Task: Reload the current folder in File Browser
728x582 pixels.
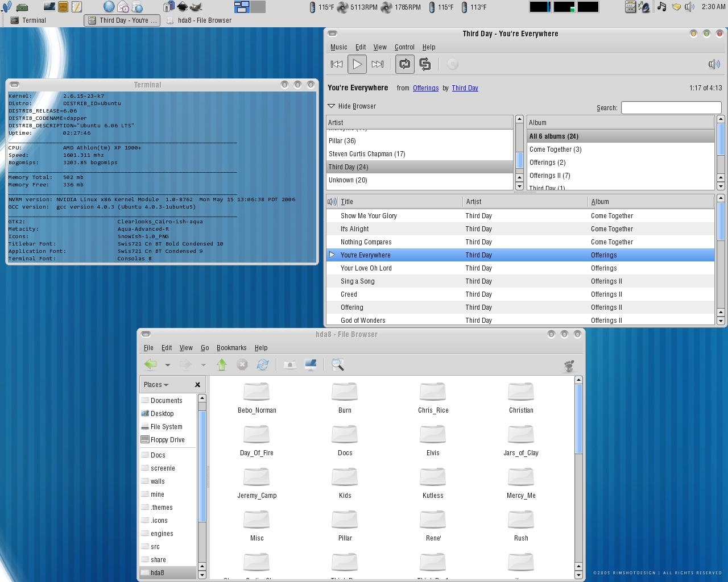Action: coord(263,365)
